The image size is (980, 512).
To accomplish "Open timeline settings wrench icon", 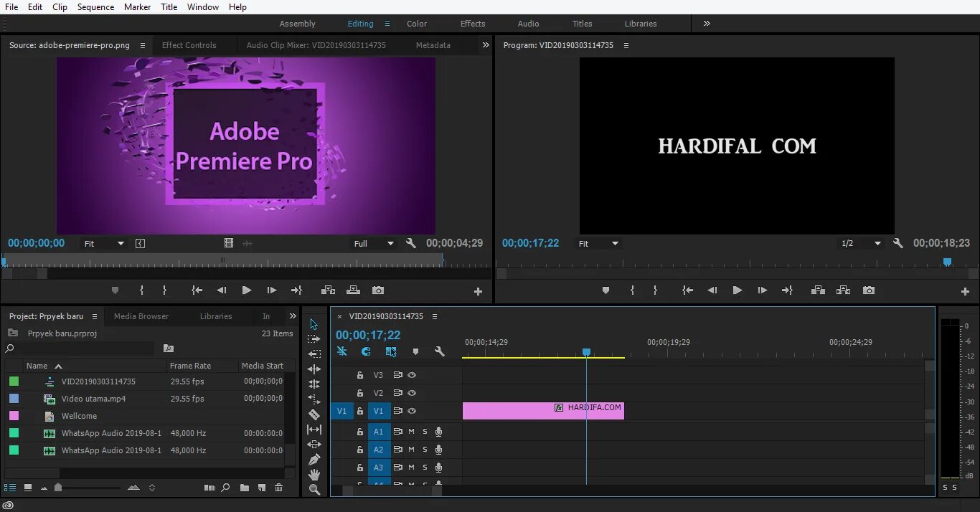I will tap(440, 351).
